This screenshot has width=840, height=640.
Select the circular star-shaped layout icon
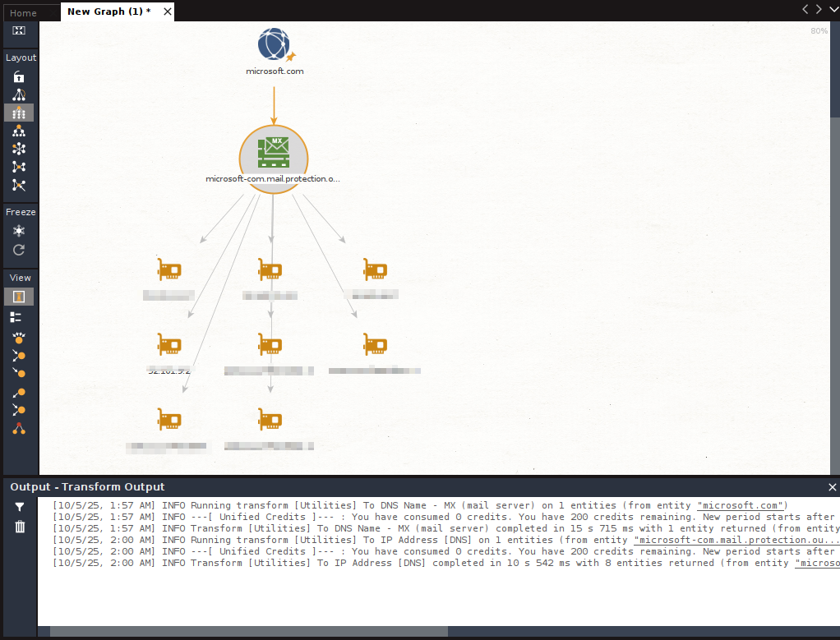pyautogui.click(x=19, y=149)
